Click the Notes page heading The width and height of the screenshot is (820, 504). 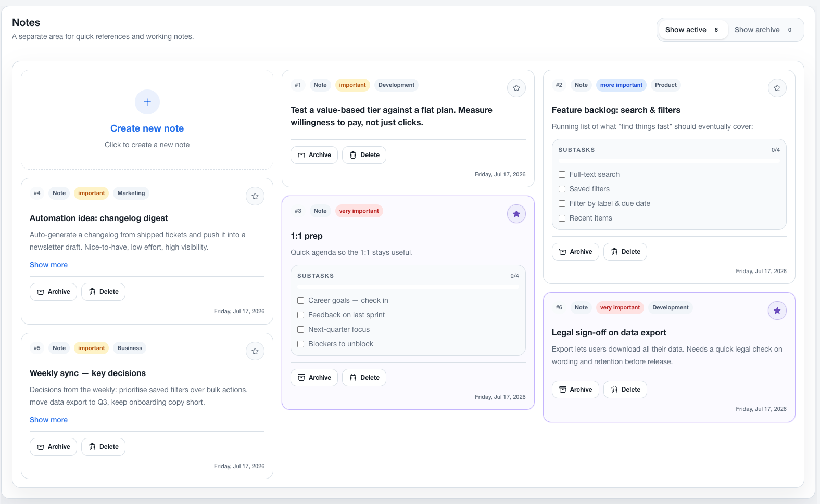(26, 22)
